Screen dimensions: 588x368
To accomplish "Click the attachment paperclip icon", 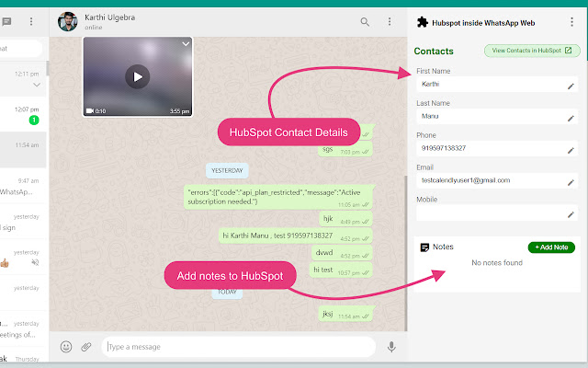I will 86,347.
